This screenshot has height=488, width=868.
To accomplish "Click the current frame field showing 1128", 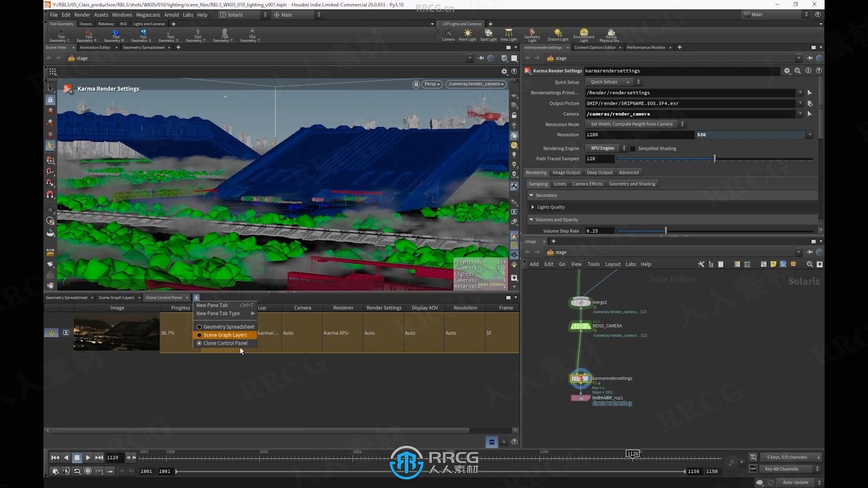I will (115, 458).
